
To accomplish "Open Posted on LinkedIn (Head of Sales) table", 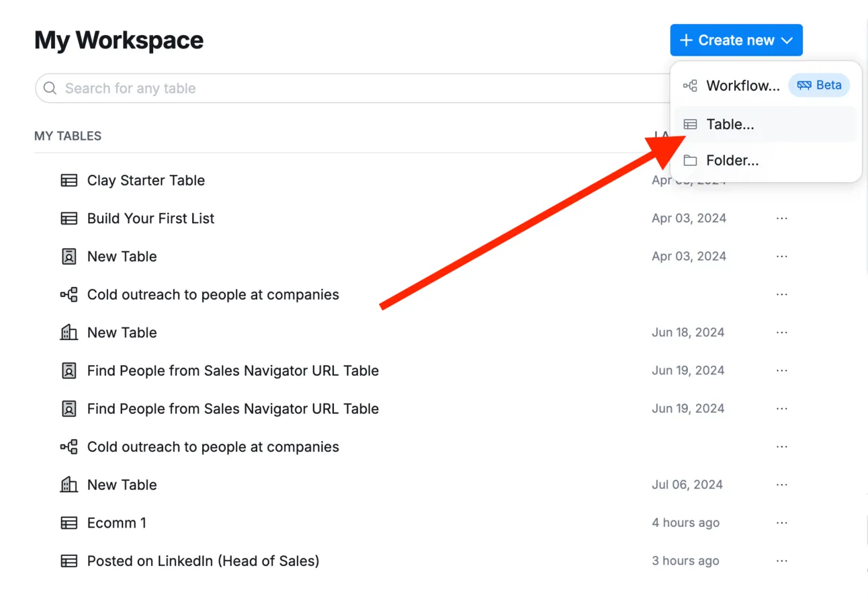I will click(x=203, y=561).
